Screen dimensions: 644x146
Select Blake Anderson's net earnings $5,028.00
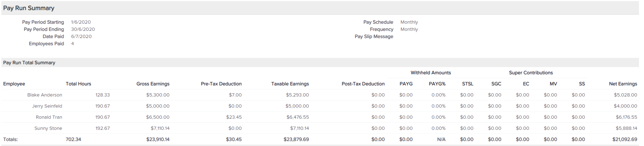point(625,95)
